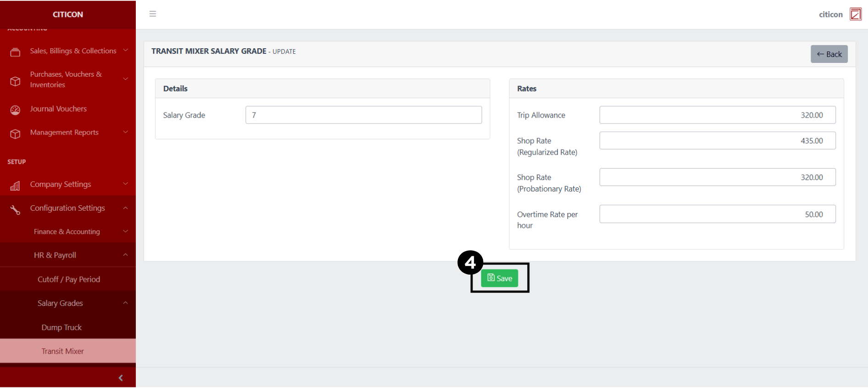Click the Journal Vouchers gauge icon
The height and width of the screenshot is (388, 868).
[x=15, y=110]
